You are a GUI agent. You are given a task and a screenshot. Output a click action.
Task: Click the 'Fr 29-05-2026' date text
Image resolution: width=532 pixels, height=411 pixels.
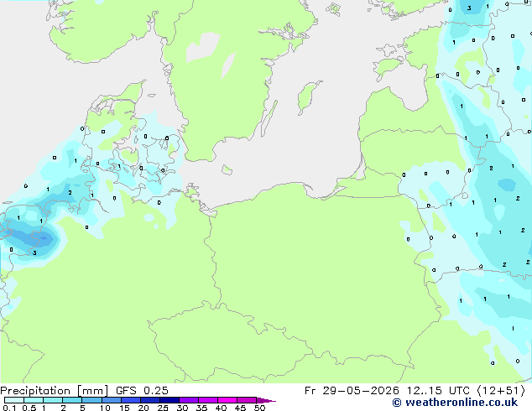(x=352, y=391)
